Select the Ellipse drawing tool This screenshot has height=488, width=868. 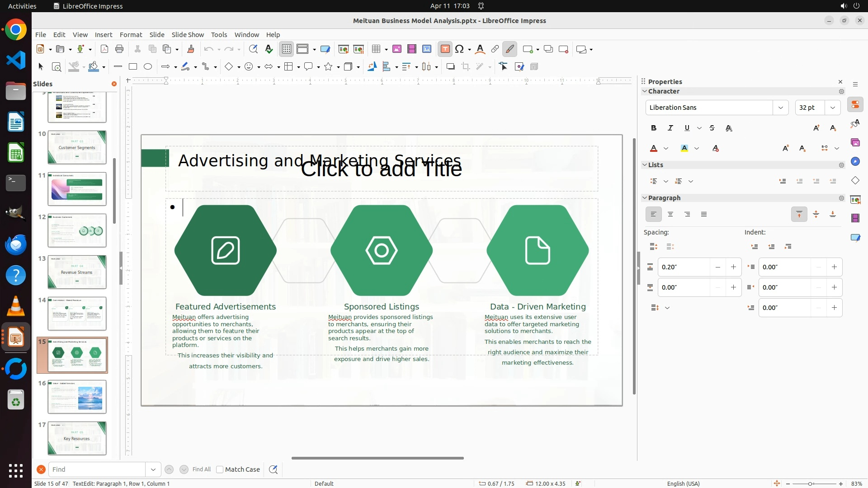[148, 67]
